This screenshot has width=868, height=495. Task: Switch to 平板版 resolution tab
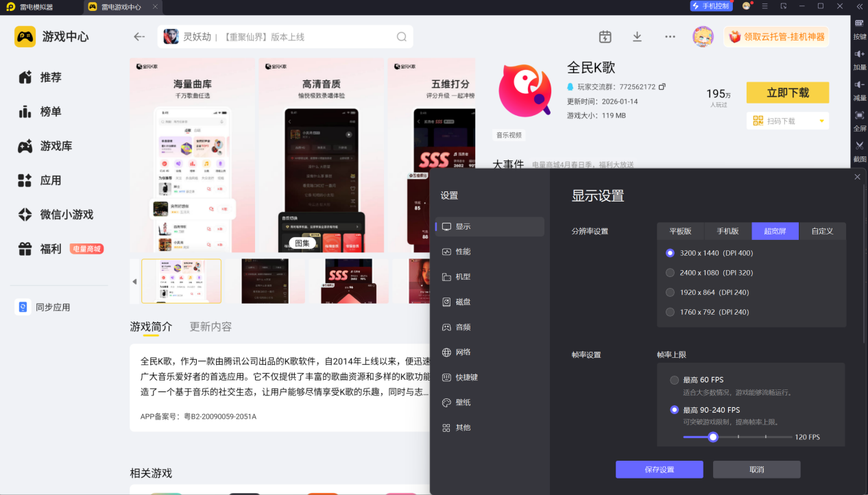pyautogui.click(x=681, y=231)
